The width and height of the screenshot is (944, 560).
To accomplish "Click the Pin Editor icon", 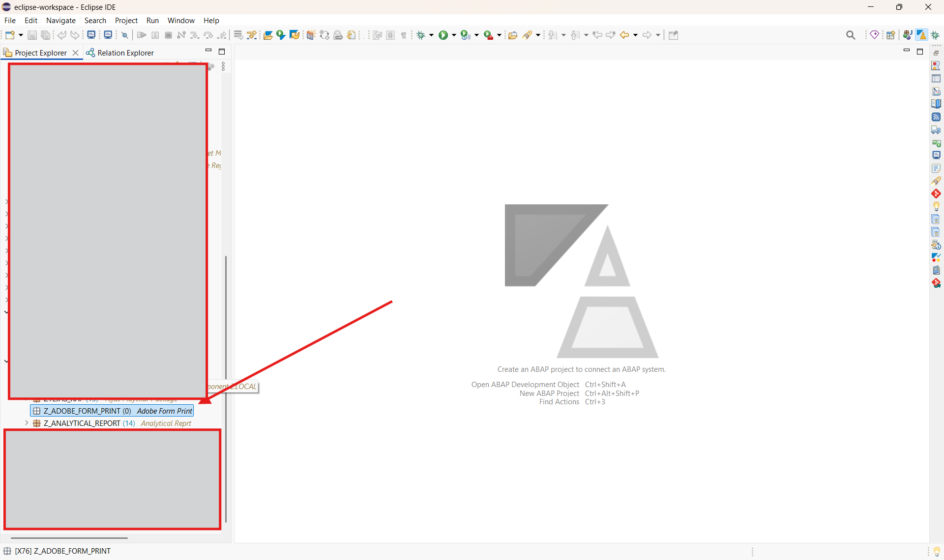I will pyautogui.click(x=674, y=35).
